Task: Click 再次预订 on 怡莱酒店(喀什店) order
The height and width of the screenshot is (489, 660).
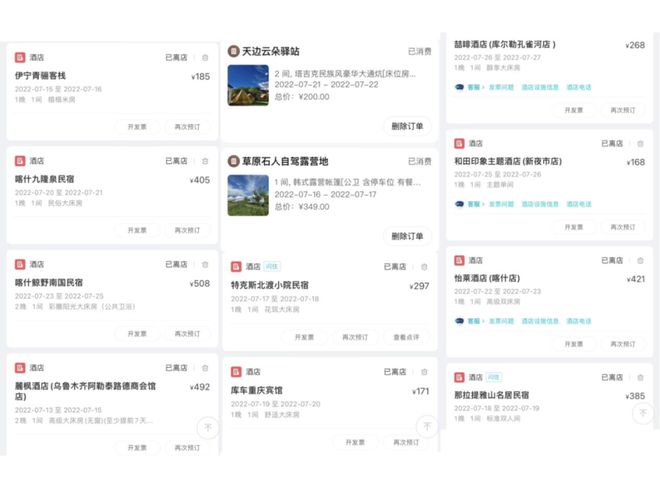Action: pos(623,344)
